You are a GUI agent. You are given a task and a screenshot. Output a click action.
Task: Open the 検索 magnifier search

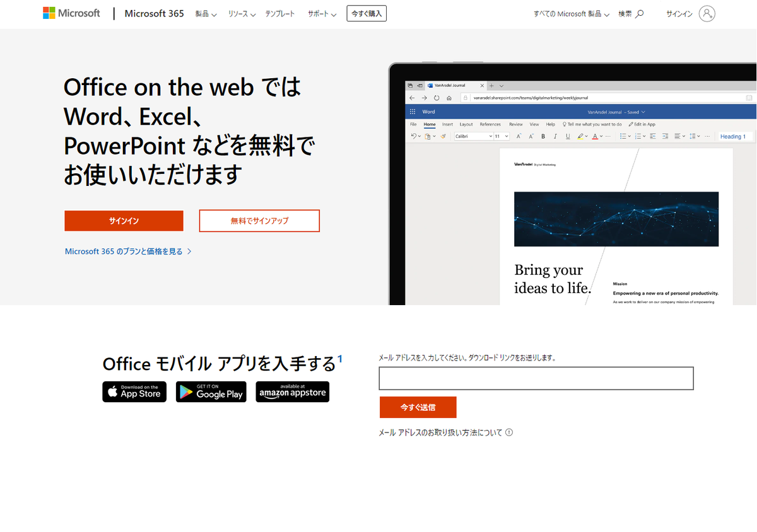pos(631,13)
